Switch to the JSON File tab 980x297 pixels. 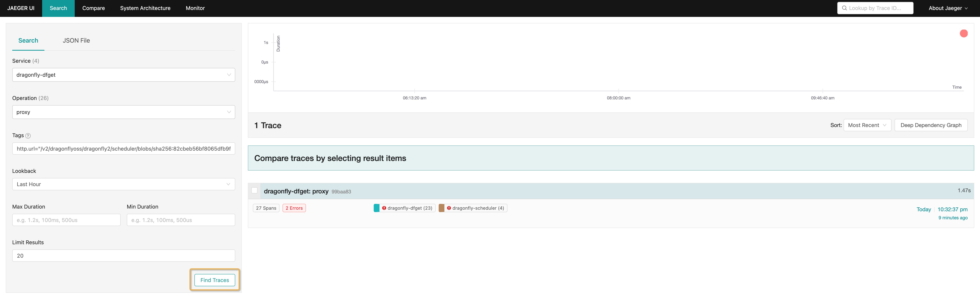point(76,40)
